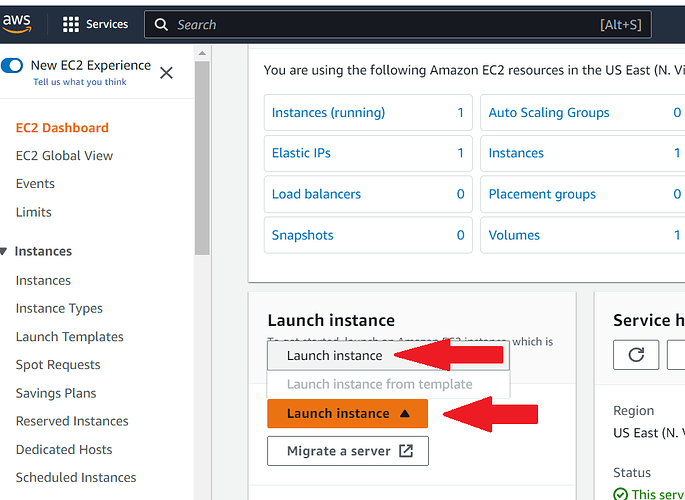Click the Elastic IPs count 1
685x500 pixels.
click(460, 153)
